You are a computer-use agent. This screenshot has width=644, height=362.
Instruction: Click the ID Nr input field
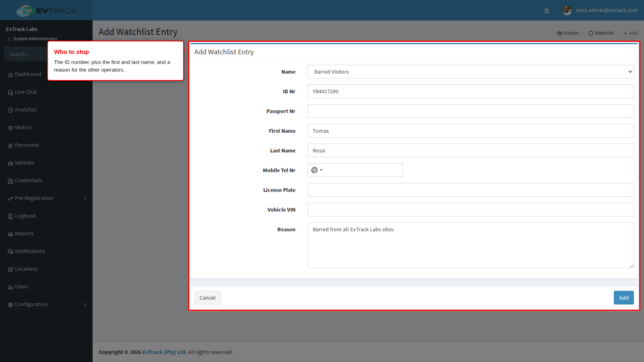tap(471, 91)
